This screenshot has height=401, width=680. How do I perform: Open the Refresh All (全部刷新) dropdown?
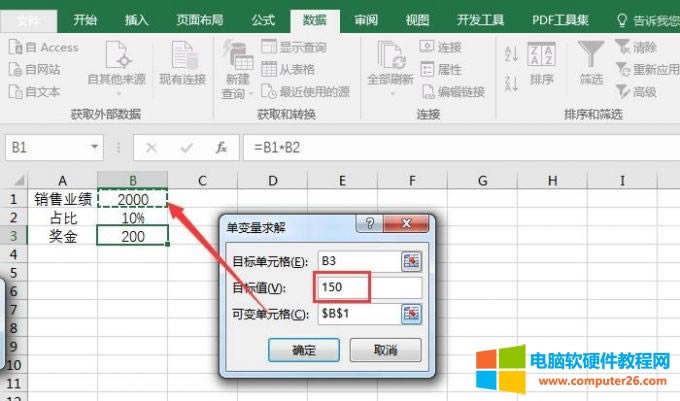click(390, 68)
